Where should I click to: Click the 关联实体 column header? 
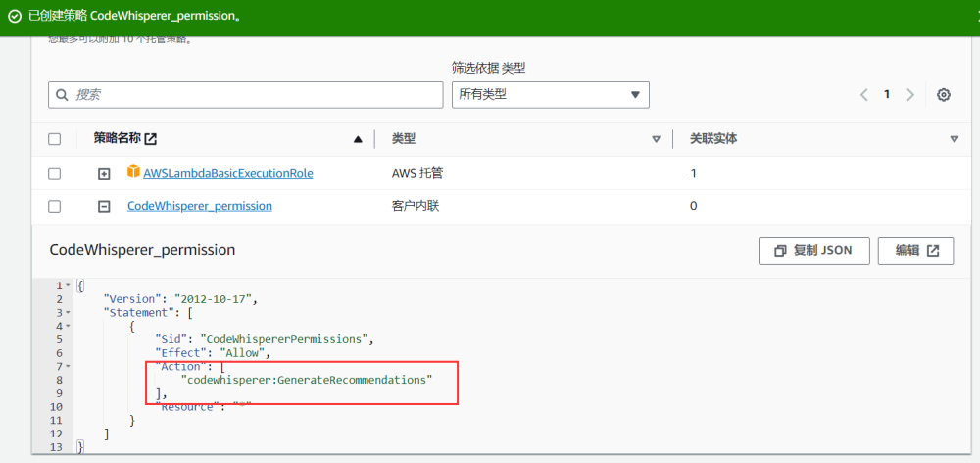tap(713, 139)
